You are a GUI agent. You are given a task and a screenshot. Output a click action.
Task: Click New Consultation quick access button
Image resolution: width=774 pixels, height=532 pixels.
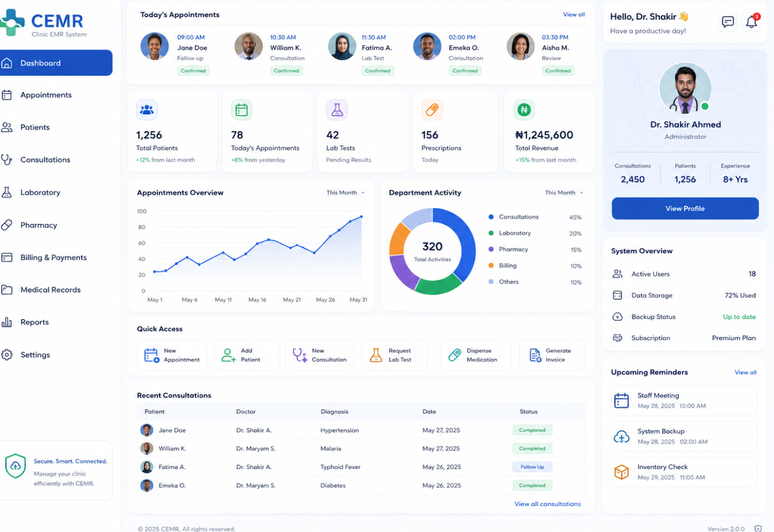[319, 355]
